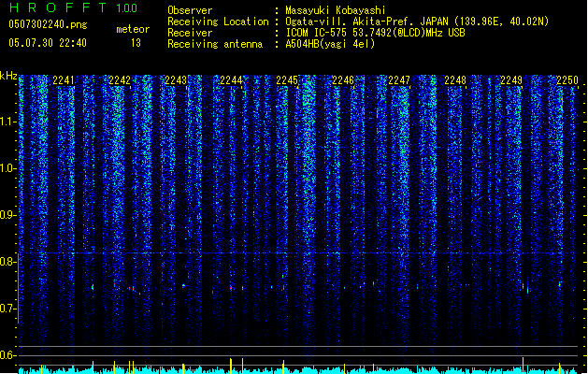The image size is (588, 374).
Task: Click the 0.9 kHz axis tick label
Action: tap(8, 215)
